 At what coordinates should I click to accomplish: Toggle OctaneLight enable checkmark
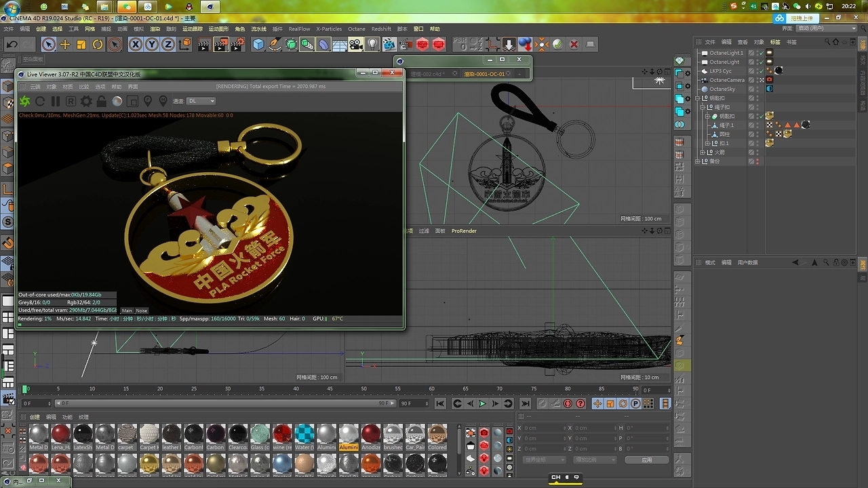point(761,62)
